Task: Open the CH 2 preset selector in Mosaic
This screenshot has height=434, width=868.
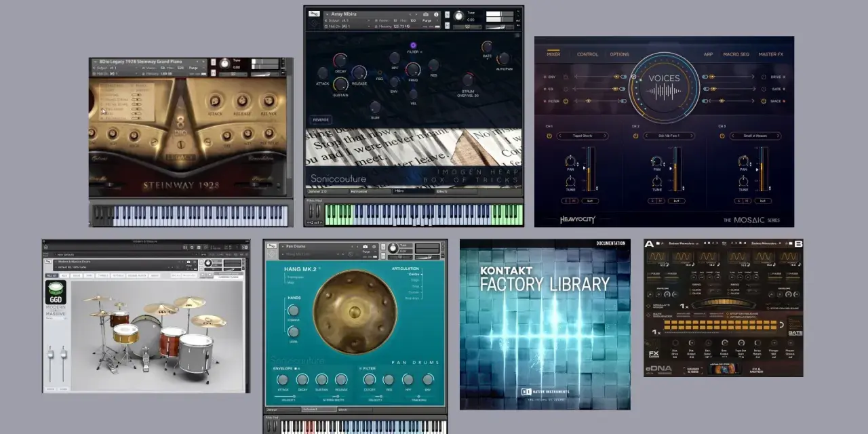Action: pyautogui.click(x=669, y=136)
